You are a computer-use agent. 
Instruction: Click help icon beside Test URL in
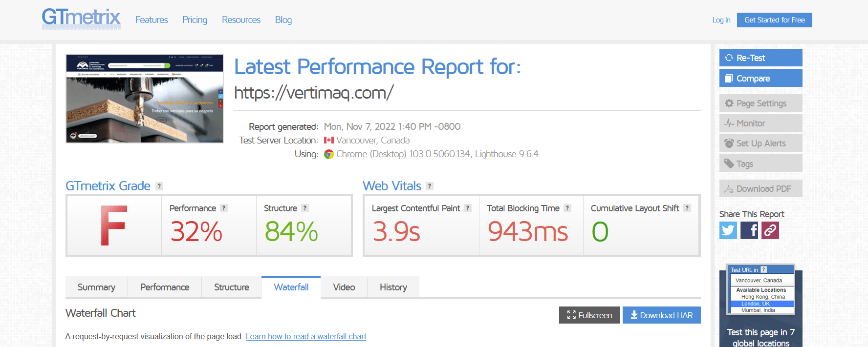[764, 269]
